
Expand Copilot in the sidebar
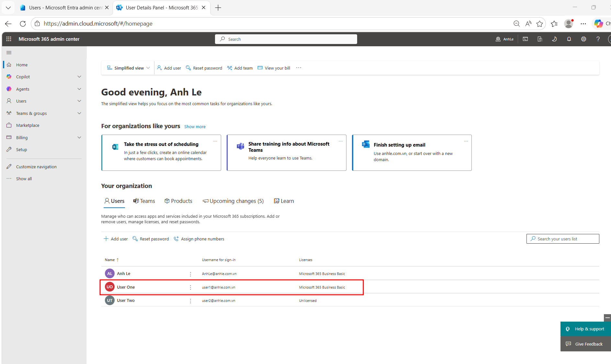(x=79, y=77)
